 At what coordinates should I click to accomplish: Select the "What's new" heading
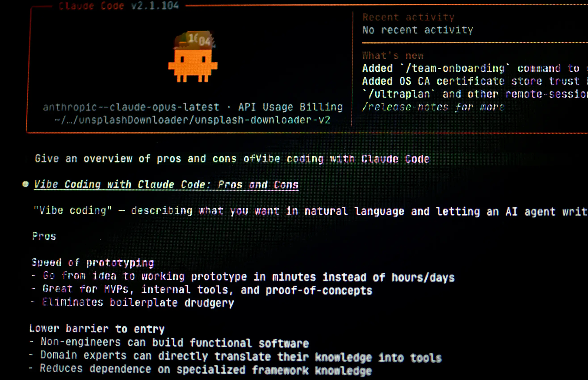393,55
